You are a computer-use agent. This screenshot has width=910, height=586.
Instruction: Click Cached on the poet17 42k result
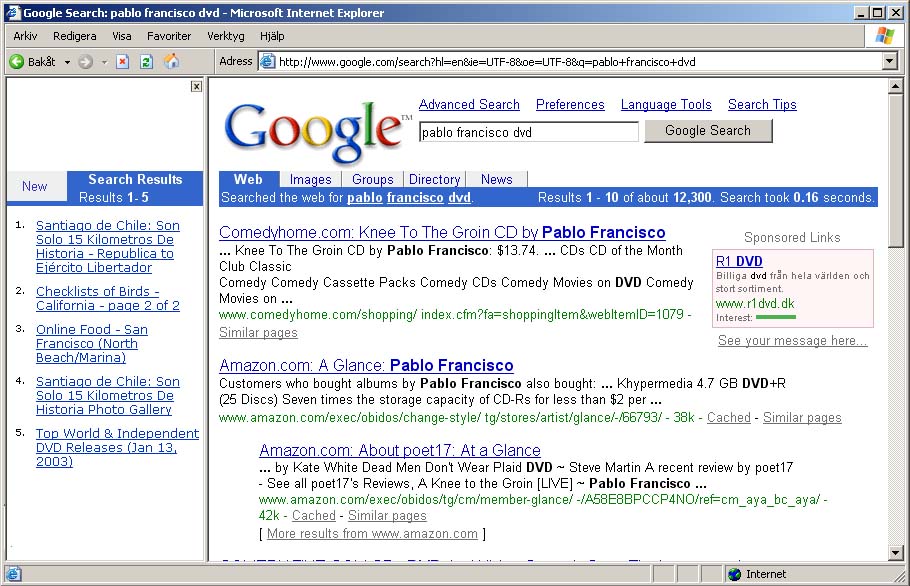(313, 516)
